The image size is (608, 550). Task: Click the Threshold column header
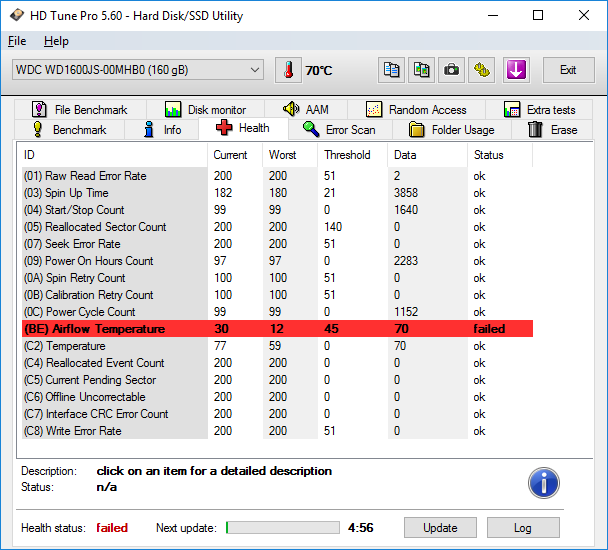click(352, 155)
